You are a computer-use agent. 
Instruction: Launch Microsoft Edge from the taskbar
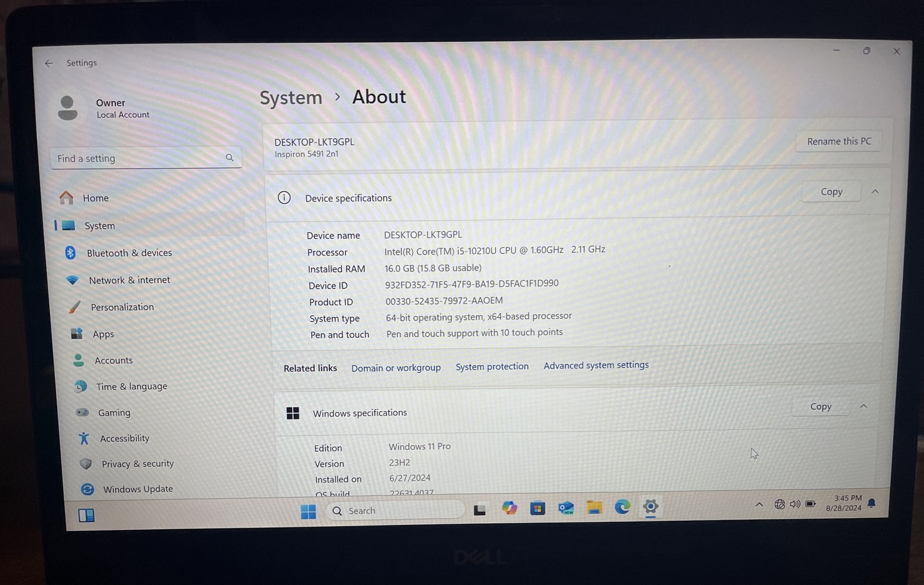[x=623, y=507]
